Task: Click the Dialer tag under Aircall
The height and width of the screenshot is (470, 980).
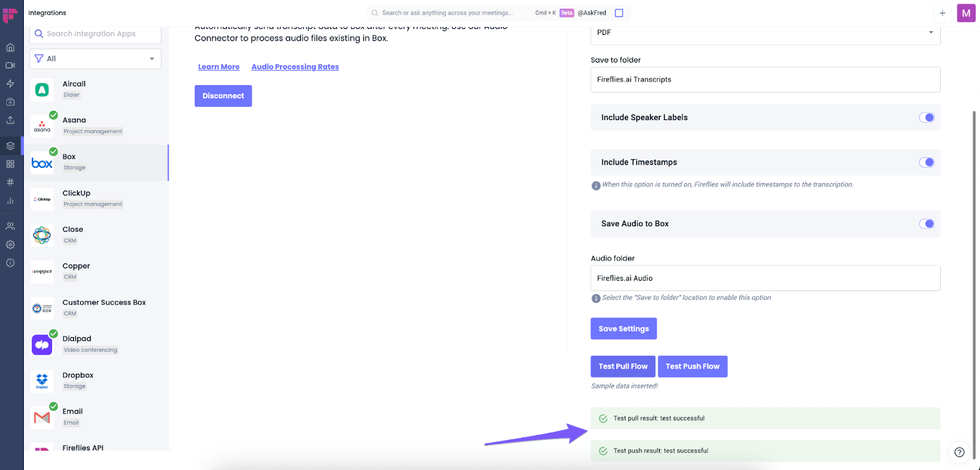Action: 72,95
